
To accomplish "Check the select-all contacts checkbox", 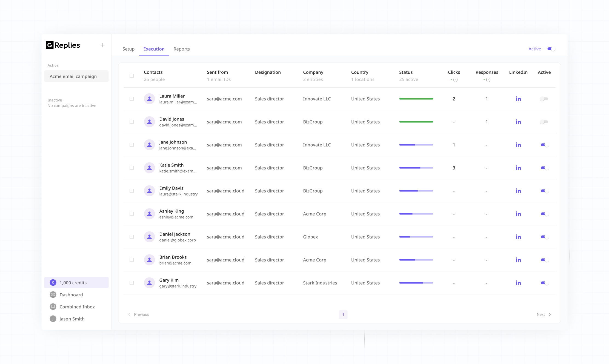I will 131,76.
